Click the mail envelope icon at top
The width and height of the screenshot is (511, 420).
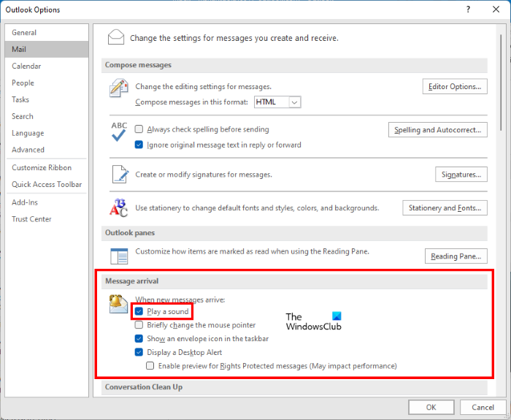point(115,37)
